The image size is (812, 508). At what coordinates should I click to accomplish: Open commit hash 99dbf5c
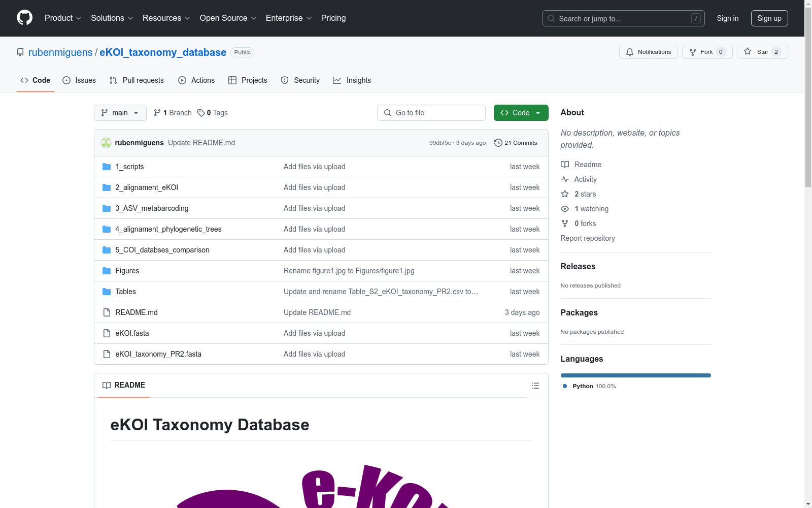point(440,143)
